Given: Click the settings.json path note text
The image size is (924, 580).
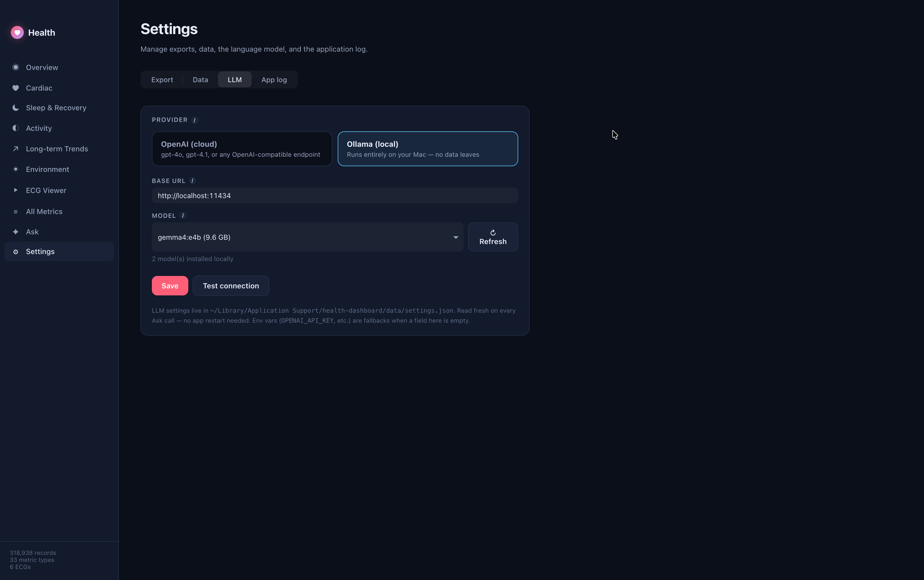Looking at the screenshot, I should [334, 315].
